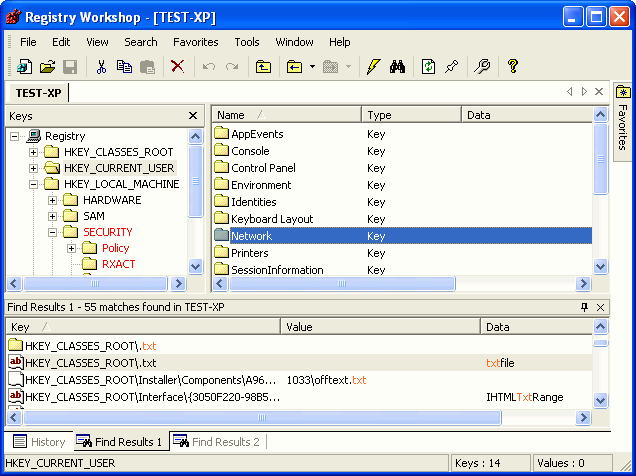
Task: Click the save floppy disk icon
Action: (x=70, y=66)
